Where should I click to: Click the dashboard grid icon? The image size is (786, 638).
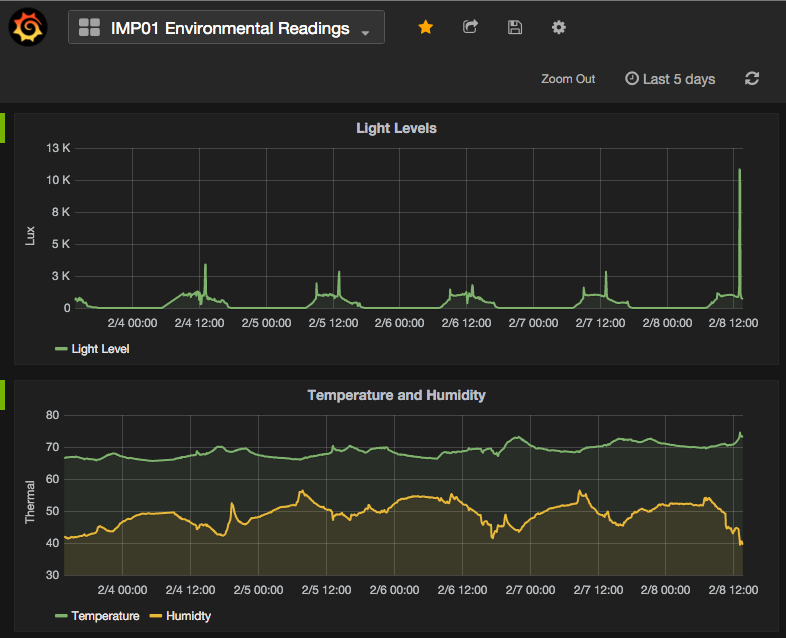(89, 28)
